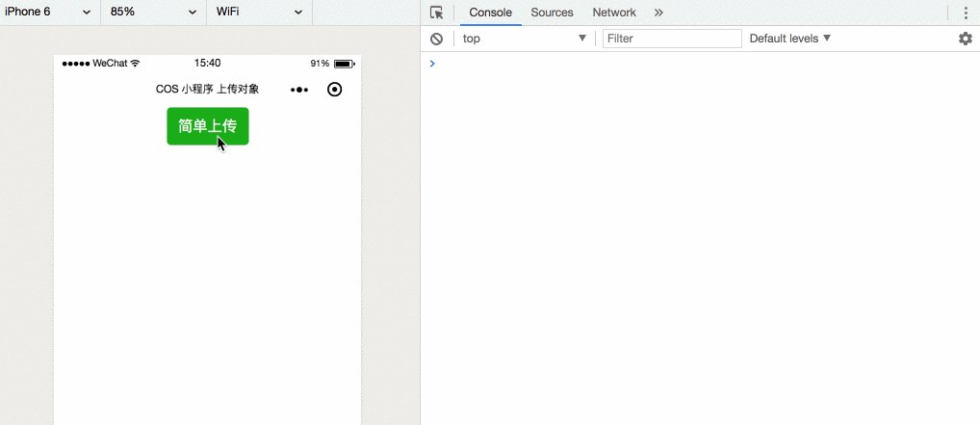The image size is (980, 425).
Task: Click the console prompt line arrow
Action: coord(432,64)
